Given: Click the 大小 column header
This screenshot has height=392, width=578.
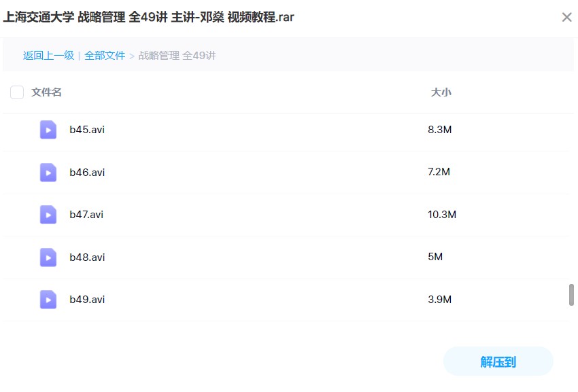Looking at the screenshot, I should (x=441, y=92).
